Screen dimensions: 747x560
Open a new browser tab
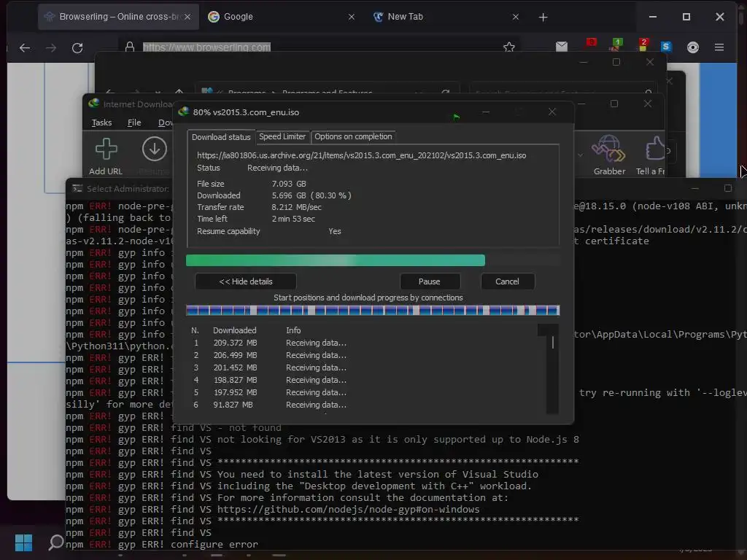(543, 17)
